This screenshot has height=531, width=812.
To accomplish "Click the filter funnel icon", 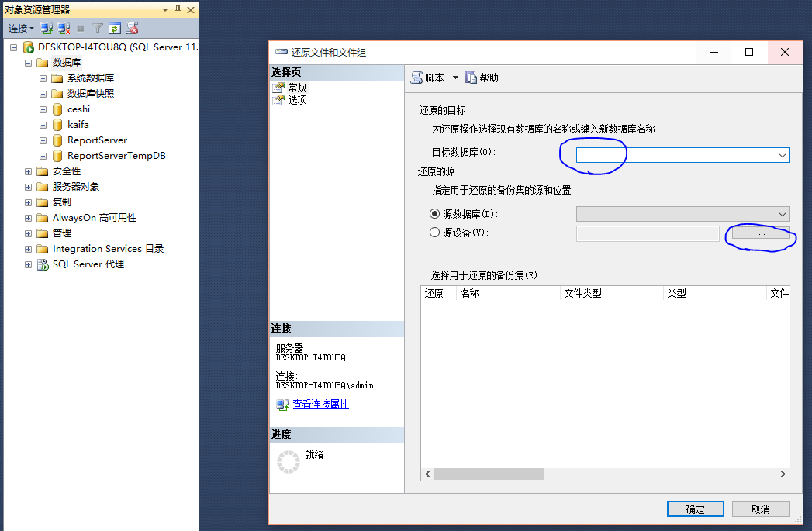I will pos(98,29).
